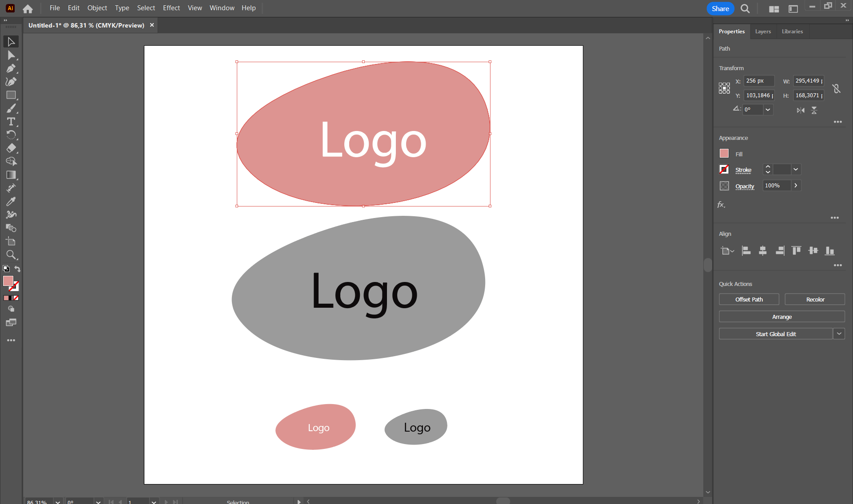853x504 pixels.
Task: Select the Eraser tool
Action: [11, 148]
